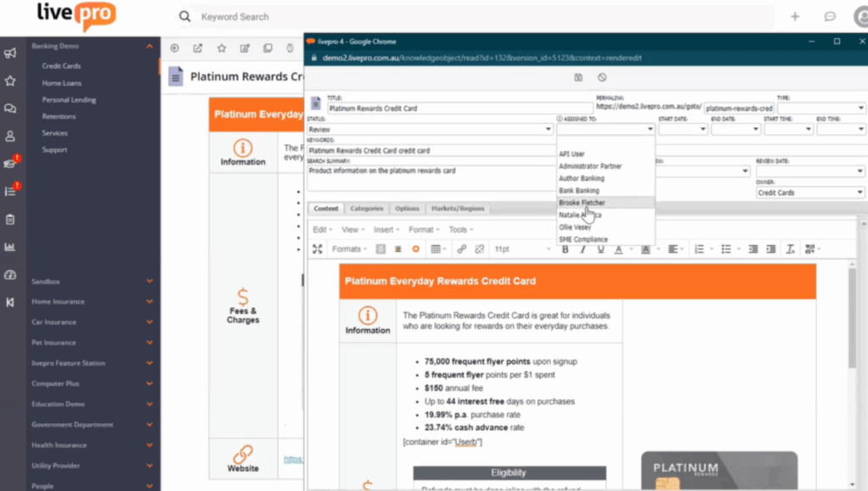Open the Owner dropdown showing Credit Cards

810,192
